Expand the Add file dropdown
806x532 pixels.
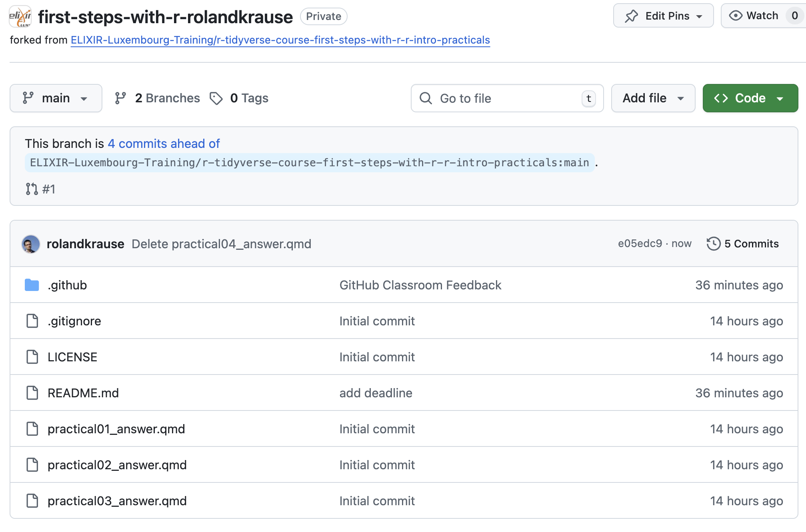click(x=653, y=98)
